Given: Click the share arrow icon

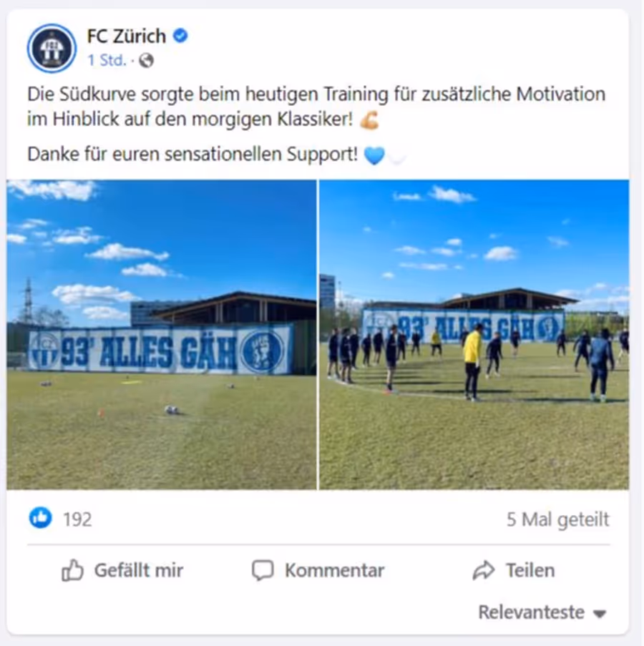Looking at the screenshot, I should point(483,570).
